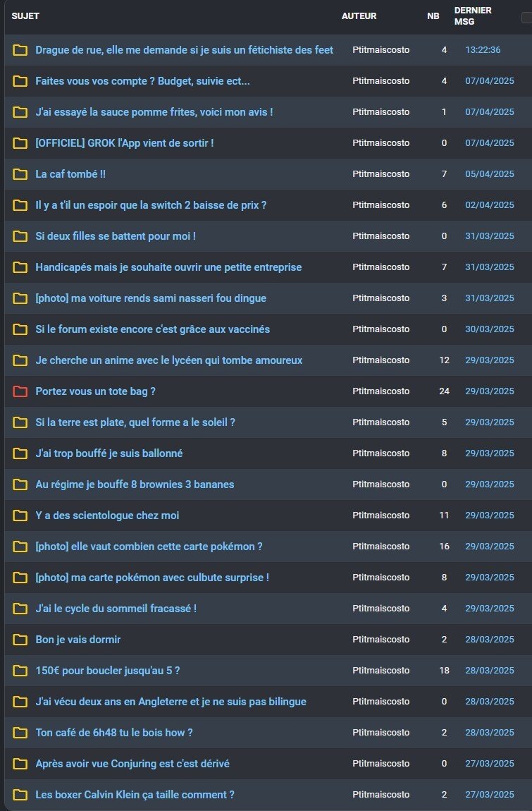Click the SUJET column header
Image resolution: width=532 pixels, height=811 pixels.
[25, 16]
